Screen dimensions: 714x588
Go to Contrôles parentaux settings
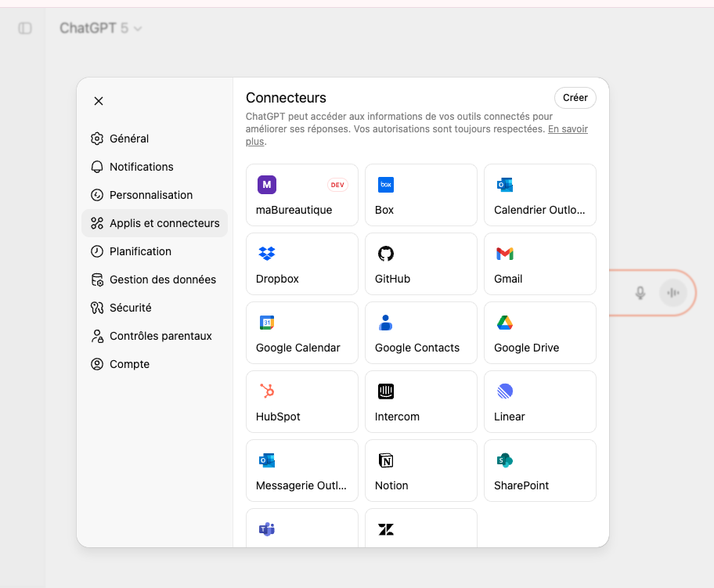[x=160, y=336]
